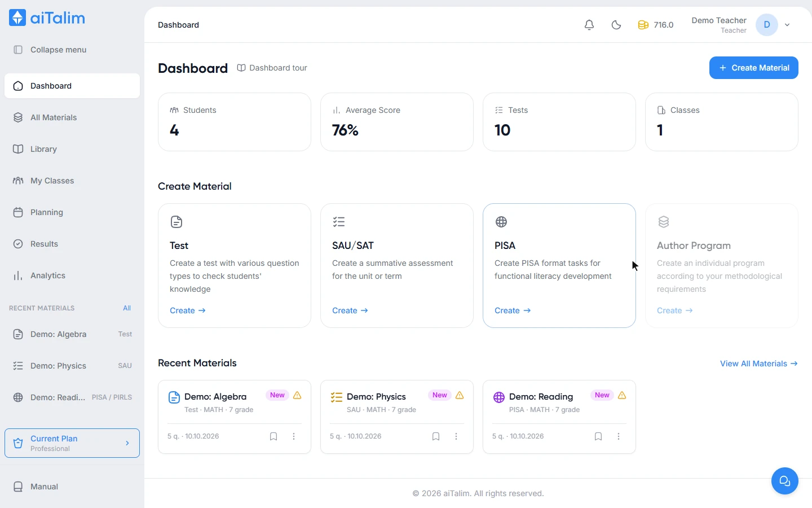Viewport: 812px width, 508px height.
Task: Open the coins balance 716.0
Action: point(656,25)
